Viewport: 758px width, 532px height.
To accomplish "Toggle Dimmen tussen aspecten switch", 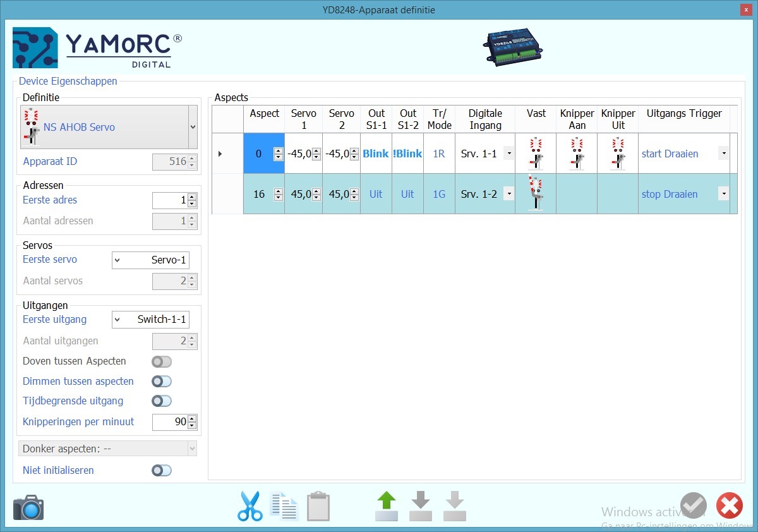I will coord(162,382).
